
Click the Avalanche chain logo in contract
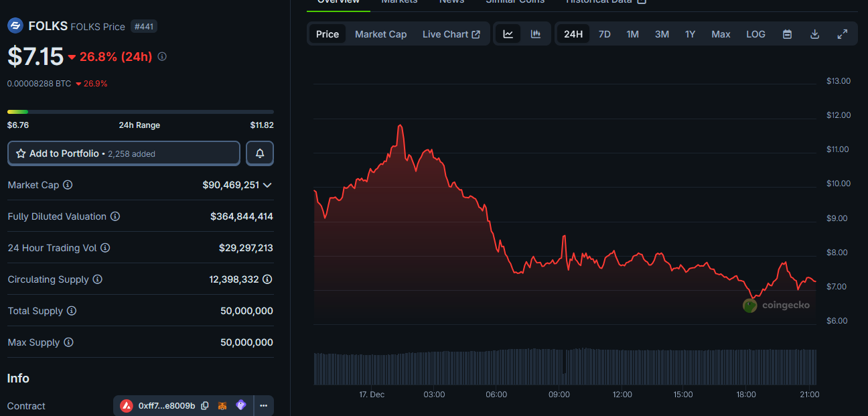(127, 405)
